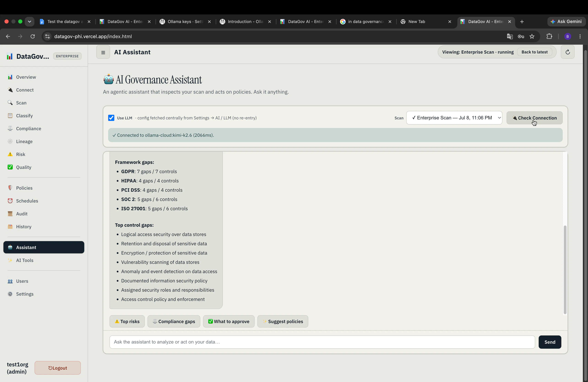588x382 pixels.
Task: Click the ISO 27001 gaps line
Action: tap(154, 209)
